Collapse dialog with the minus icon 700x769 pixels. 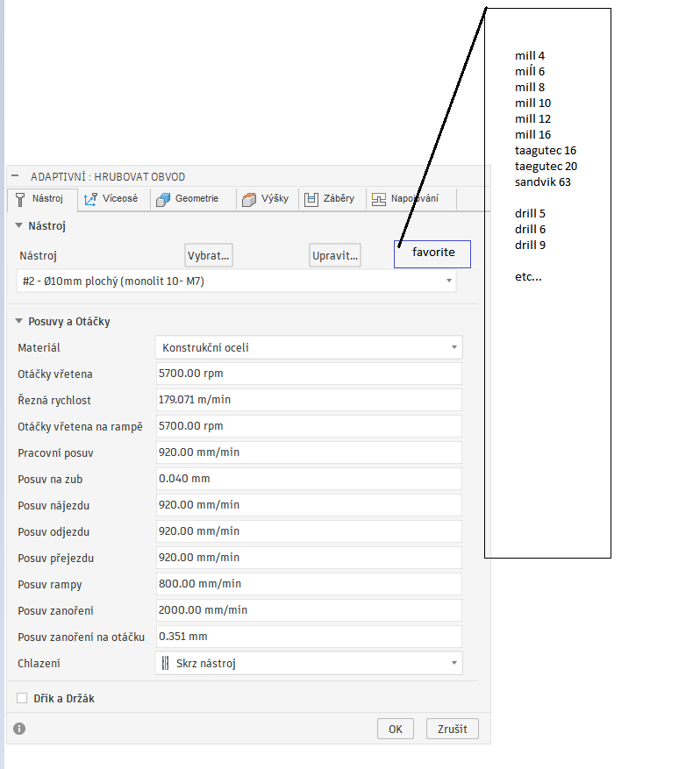tap(15, 175)
